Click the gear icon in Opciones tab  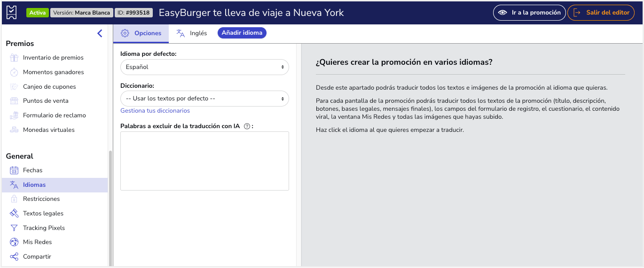point(125,33)
